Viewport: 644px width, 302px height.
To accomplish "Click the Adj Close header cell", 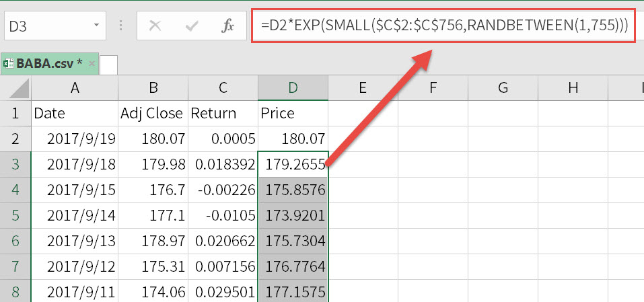I will pos(153,113).
